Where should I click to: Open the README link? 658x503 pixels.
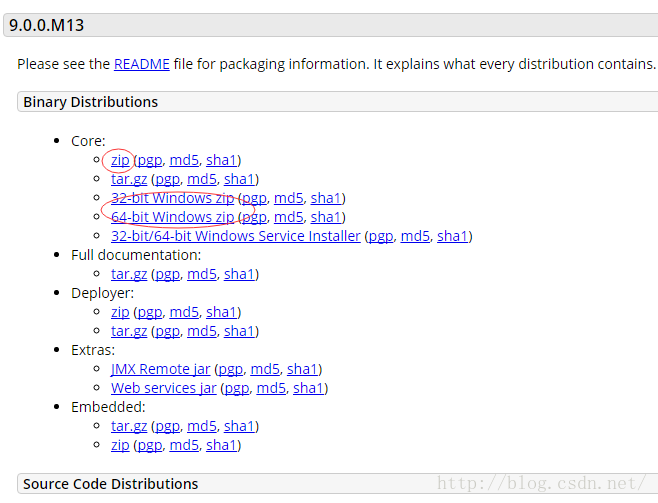click(x=141, y=64)
